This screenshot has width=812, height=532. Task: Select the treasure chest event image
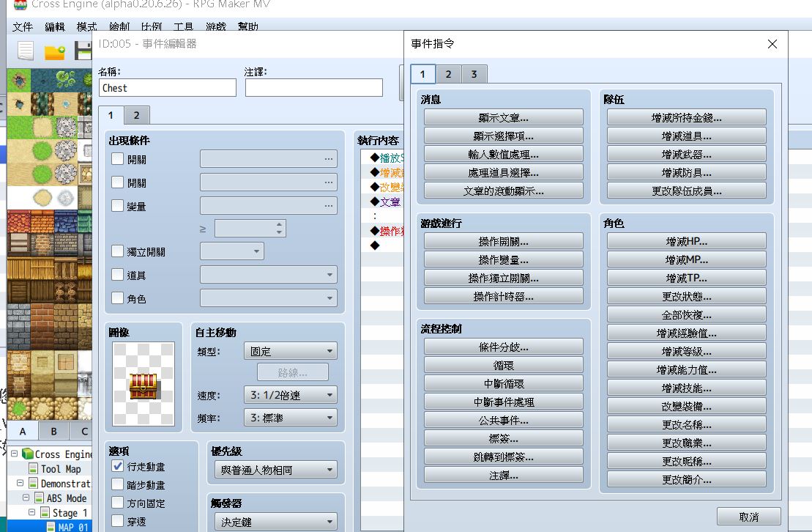[144, 384]
